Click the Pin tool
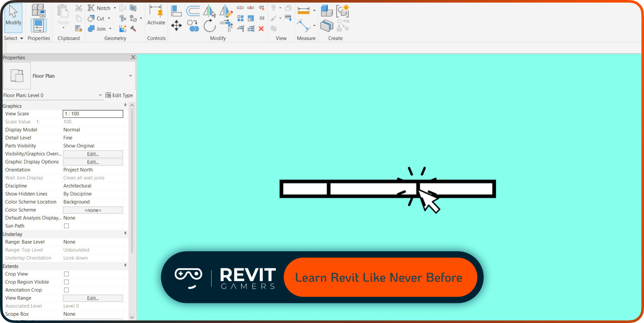 pos(261,18)
